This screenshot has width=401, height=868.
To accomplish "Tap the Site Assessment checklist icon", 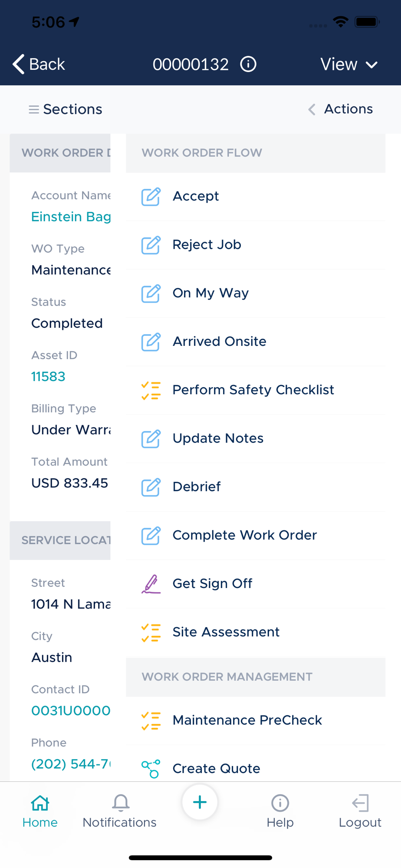I will tap(151, 632).
